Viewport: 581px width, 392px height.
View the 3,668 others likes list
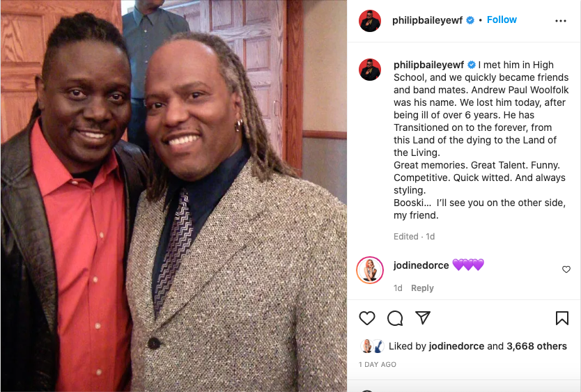(x=536, y=346)
